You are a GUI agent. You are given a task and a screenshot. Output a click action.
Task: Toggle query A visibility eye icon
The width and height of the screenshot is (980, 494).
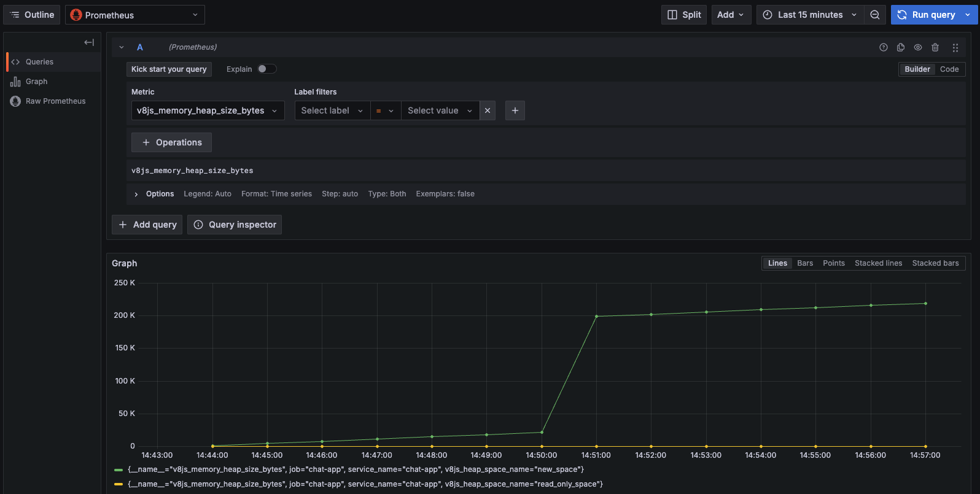[918, 47]
